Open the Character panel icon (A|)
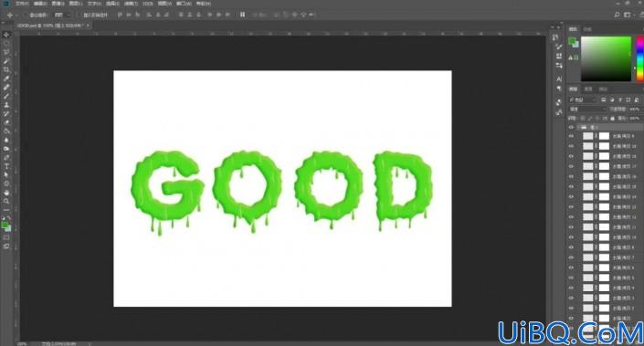The height and width of the screenshot is (346, 644). [558, 79]
